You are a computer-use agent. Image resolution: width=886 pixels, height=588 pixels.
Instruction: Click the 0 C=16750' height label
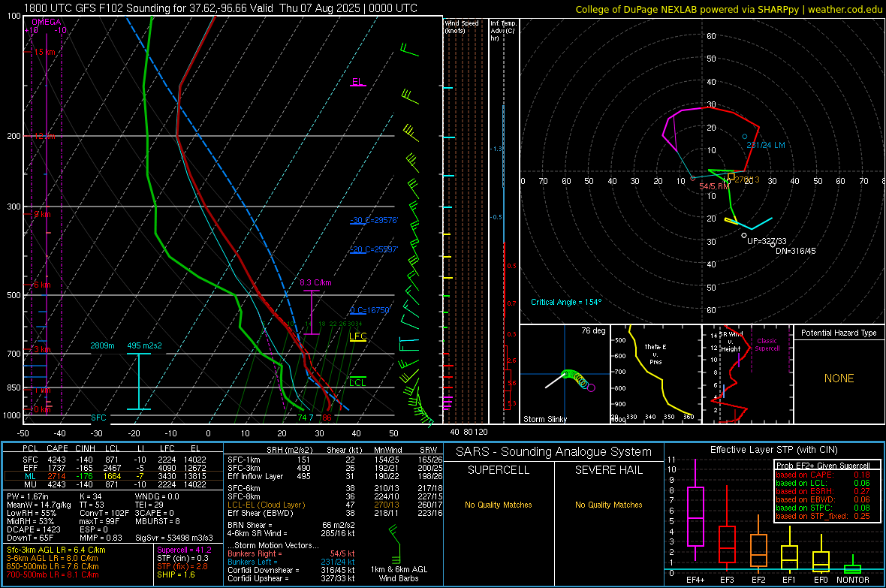[370, 310]
